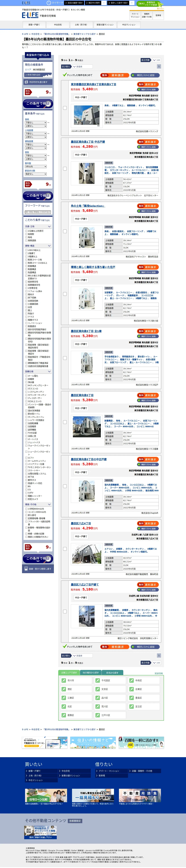186x868 pixels.
Task: Click pin icon next to 文京区
Action: click(x=97, y=689)
